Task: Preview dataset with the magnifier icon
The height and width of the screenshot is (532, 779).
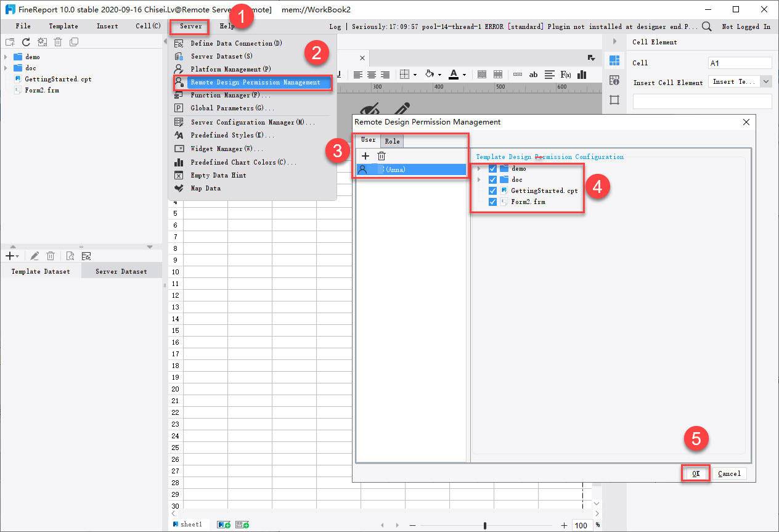Action: coord(70,256)
